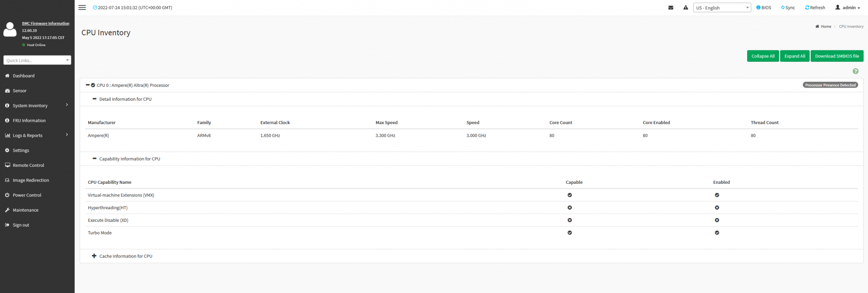Expand the System Inventory sidebar menu
The width and height of the screenshot is (868, 293).
point(30,105)
